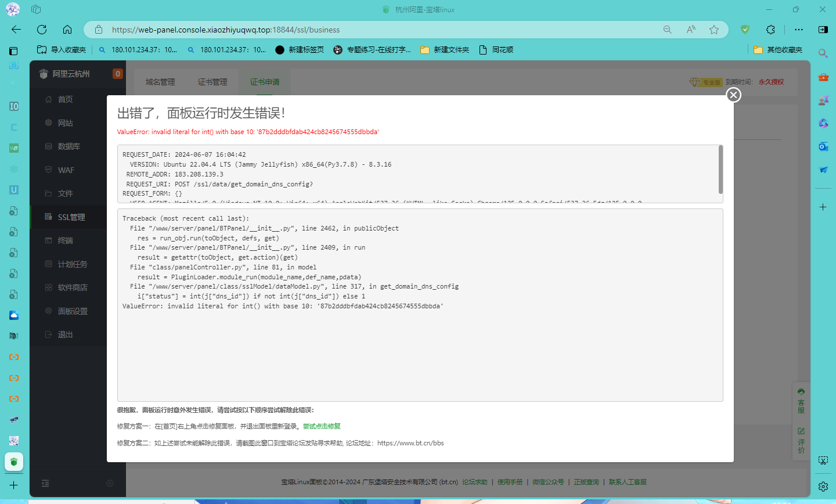Open the 正版查询 footer link
836x504 pixels.
click(x=586, y=482)
